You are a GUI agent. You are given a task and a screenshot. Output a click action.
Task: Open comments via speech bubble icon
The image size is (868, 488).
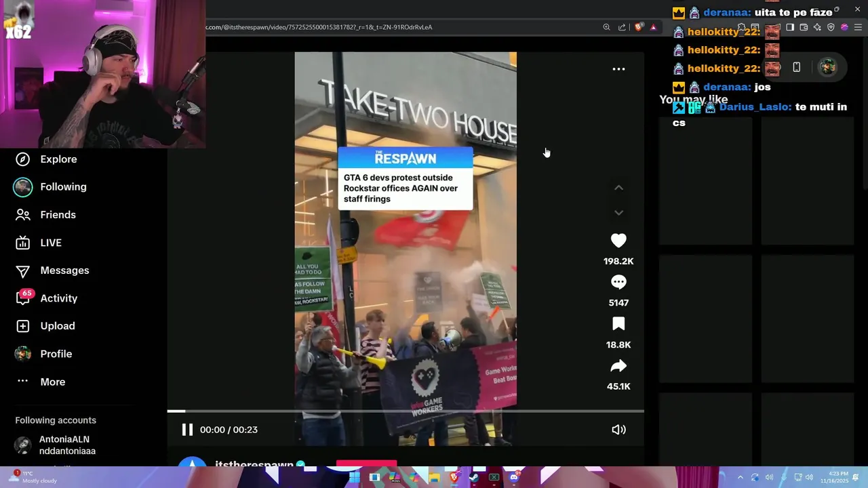point(618,282)
